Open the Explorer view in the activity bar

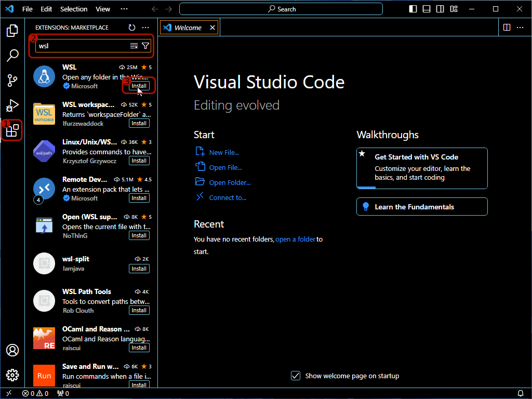[x=12, y=31]
